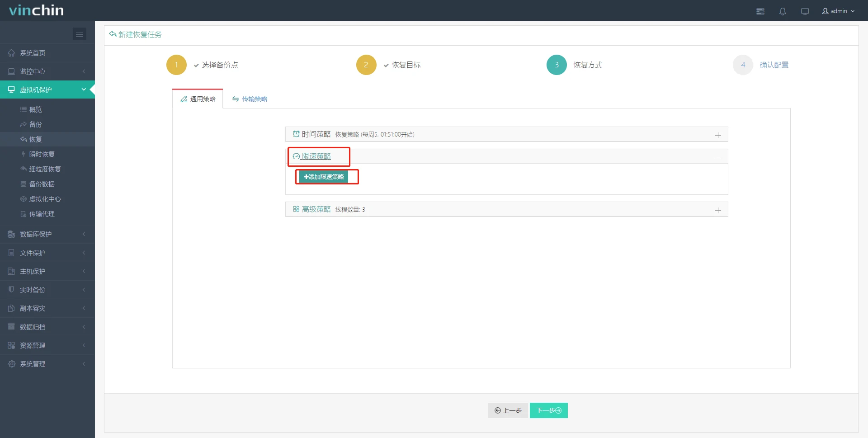Click 时间策略 section header
The width and height of the screenshot is (868, 438).
(506, 134)
